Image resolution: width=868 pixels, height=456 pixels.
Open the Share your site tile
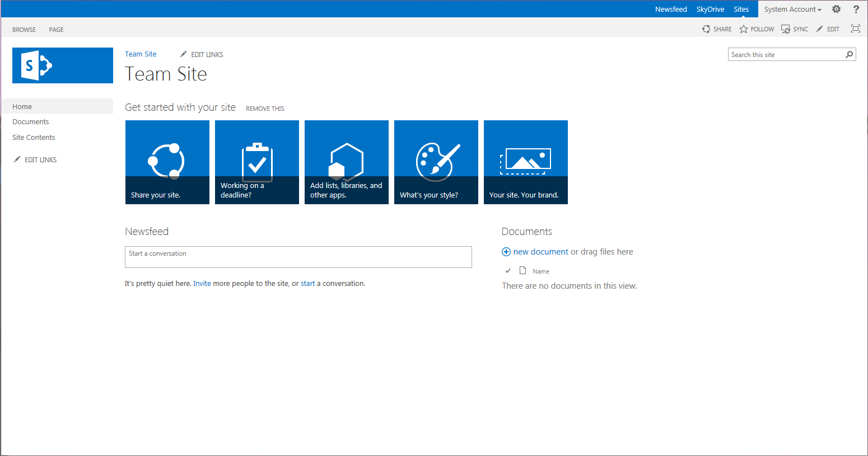167,162
